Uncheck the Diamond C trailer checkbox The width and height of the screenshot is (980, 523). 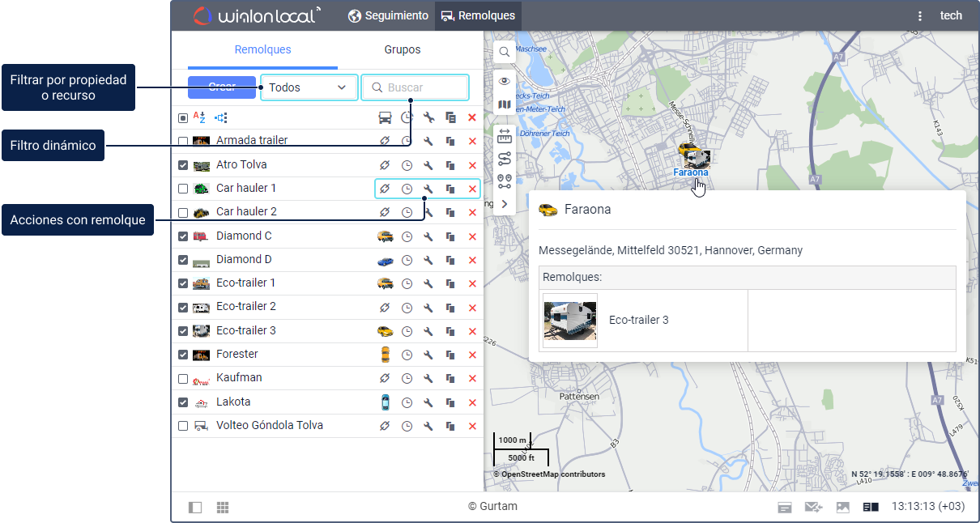[x=183, y=236]
